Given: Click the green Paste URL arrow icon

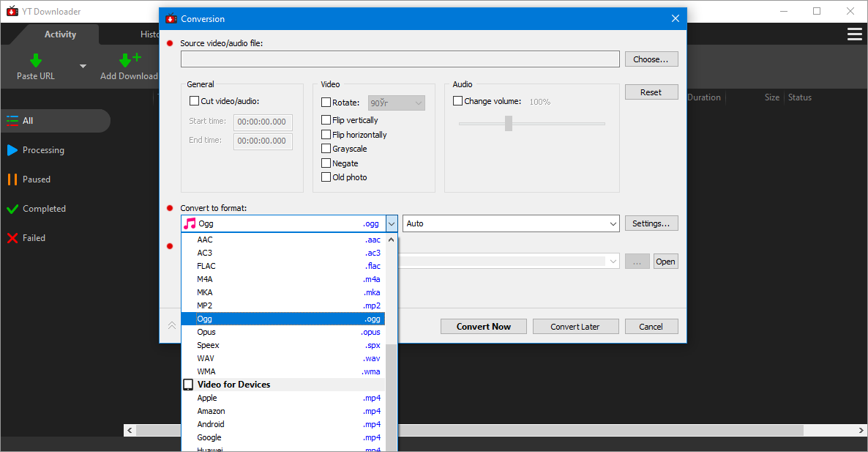Looking at the screenshot, I should [35, 61].
